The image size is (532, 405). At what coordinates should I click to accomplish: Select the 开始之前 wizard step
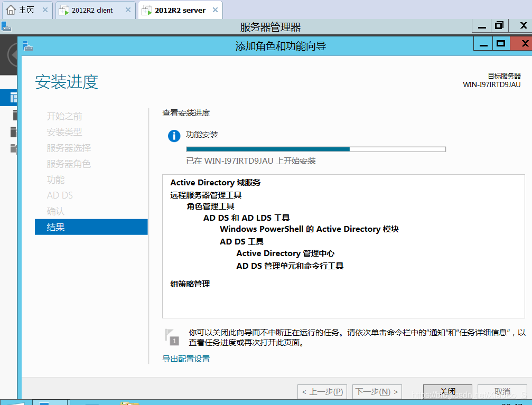[x=64, y=116]
